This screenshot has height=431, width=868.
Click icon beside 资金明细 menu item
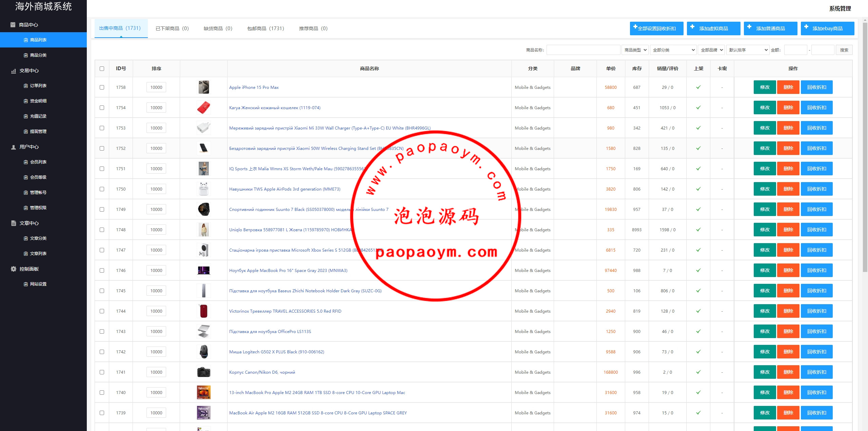[x=26, y=101]
